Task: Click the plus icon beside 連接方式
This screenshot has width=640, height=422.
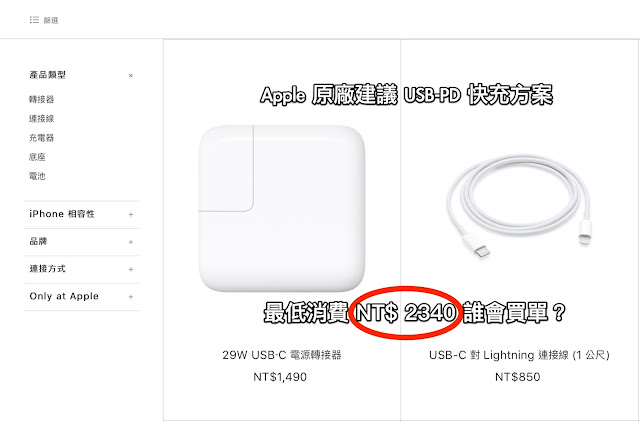Action: (131, 269)
